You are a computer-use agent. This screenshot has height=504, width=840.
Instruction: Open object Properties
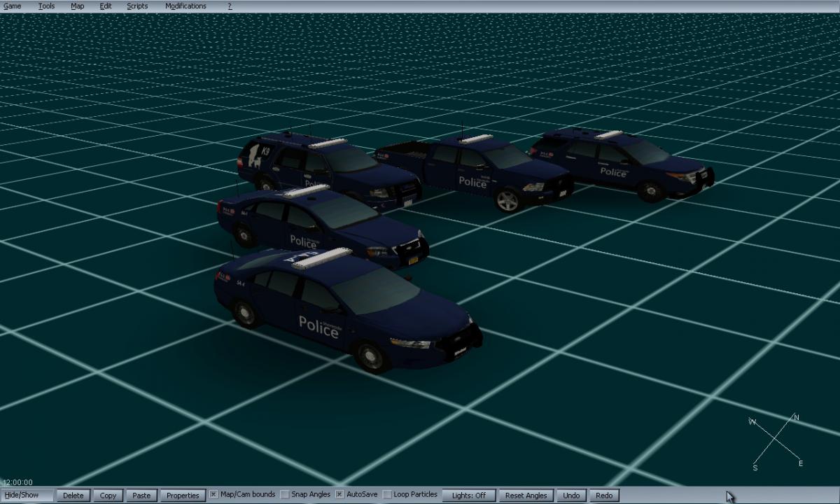183,495
